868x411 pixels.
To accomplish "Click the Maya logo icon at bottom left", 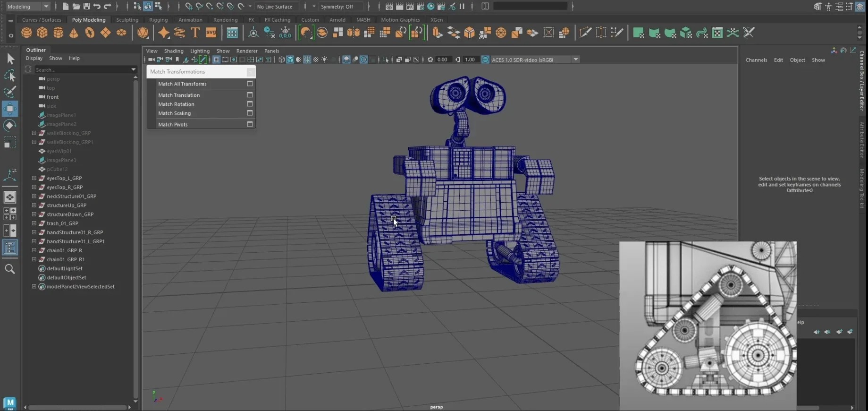I will pos(10,403).
